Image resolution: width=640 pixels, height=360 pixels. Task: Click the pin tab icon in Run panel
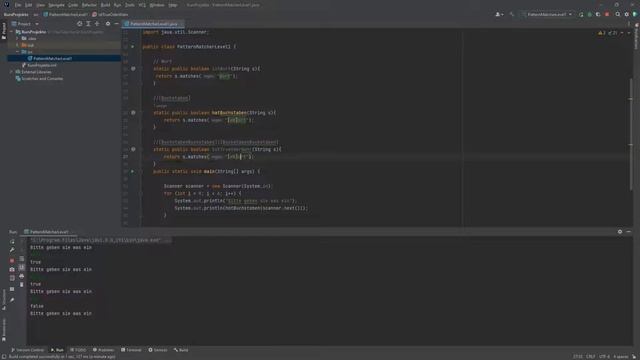click(12, 300)
